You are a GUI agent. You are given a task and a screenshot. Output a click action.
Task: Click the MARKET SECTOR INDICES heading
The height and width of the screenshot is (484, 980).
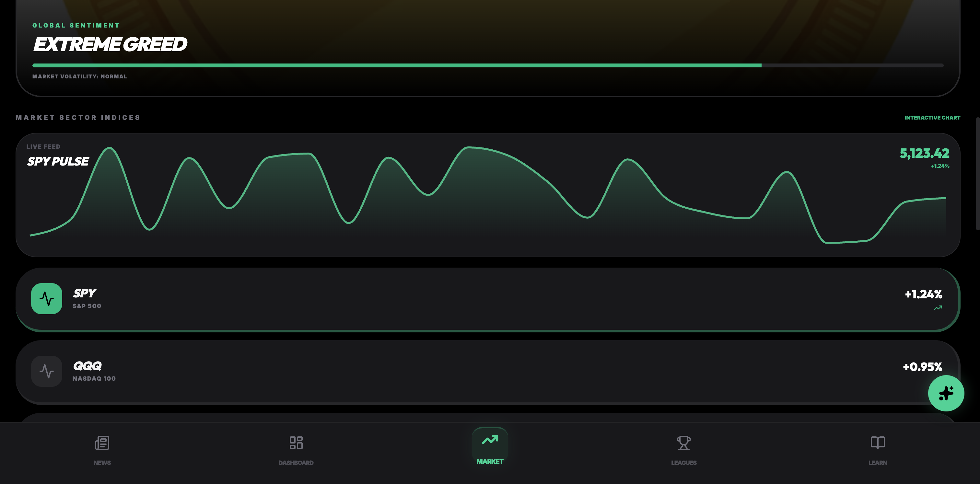78,118
